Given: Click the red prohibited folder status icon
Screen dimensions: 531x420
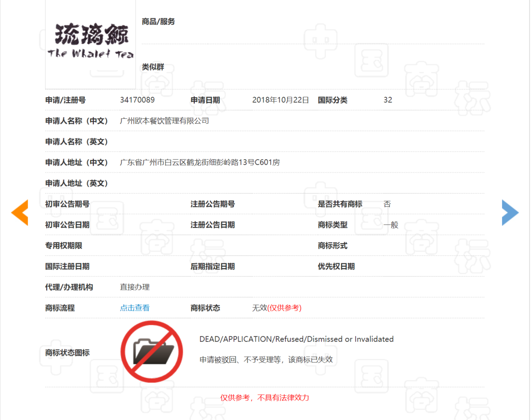Looking at the screenshot, I should (152, 352).
